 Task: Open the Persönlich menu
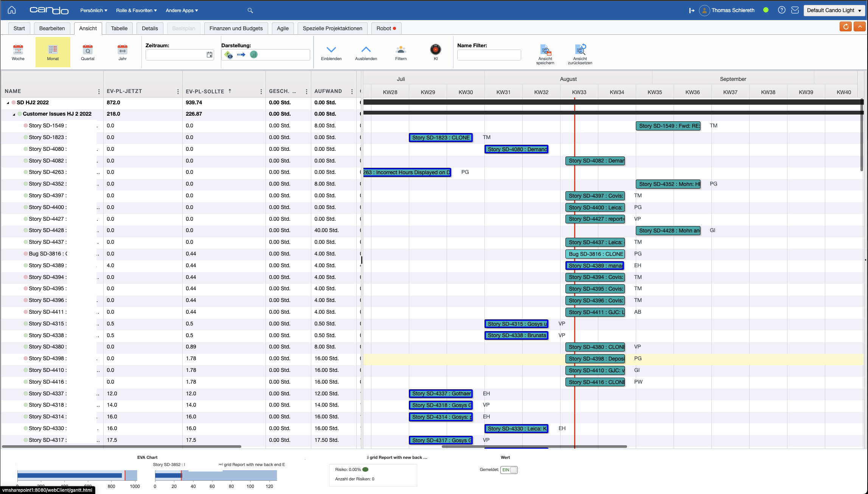[x=93, y=10]
